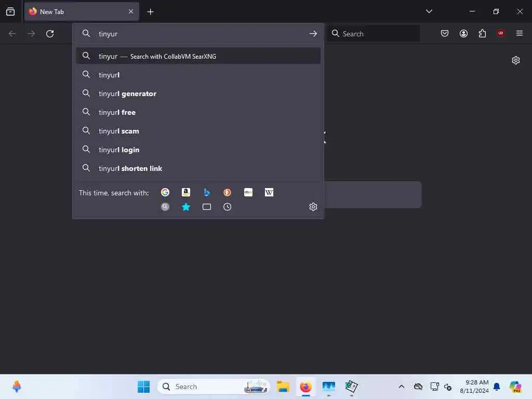
Task: Open Extensions puzzle icon
Action: [x=482, y=33]
